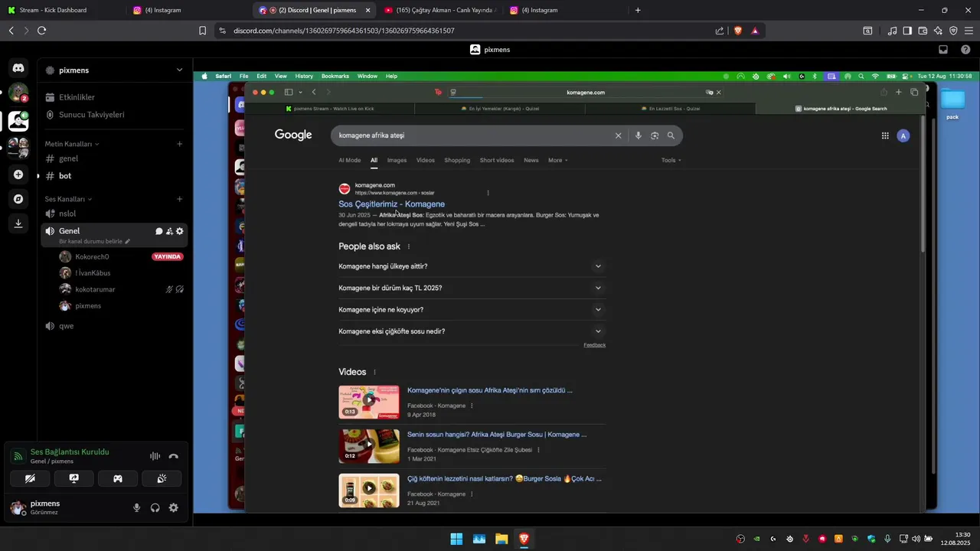Viewport: 980px width, 551px height.
Task: Close the Discord browser tab
Action: [368, 10]
